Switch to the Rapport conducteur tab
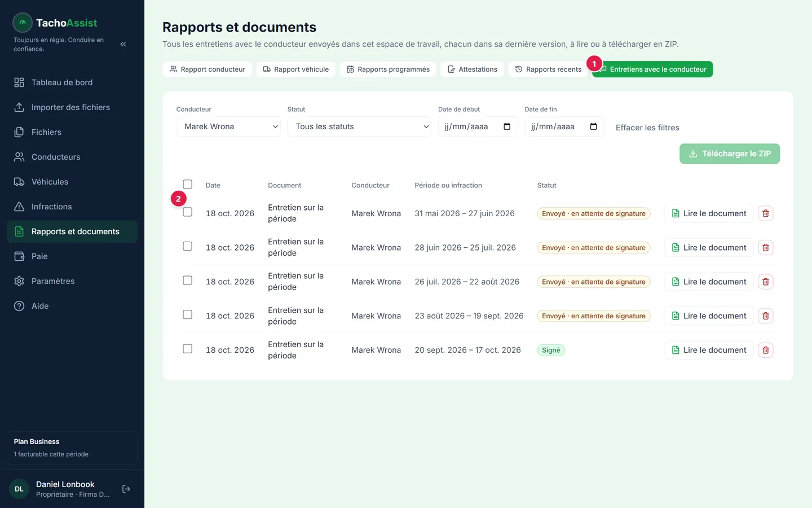812x508 pixels. pyautogui.click(x=208, y=69)
